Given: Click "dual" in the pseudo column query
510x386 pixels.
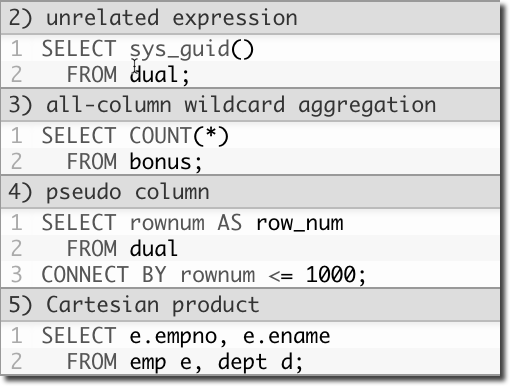Looking at the screenshot, I should (x=154, y=249).
